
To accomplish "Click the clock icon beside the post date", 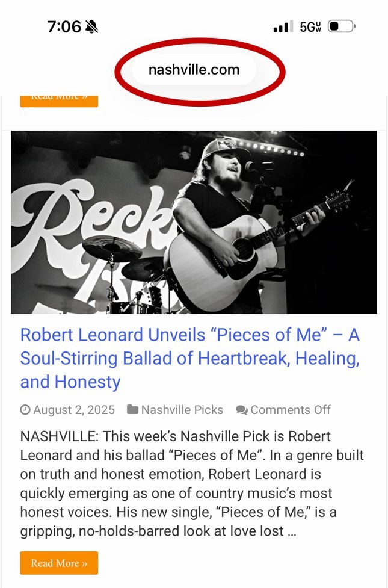I will [x=25, y=410].
